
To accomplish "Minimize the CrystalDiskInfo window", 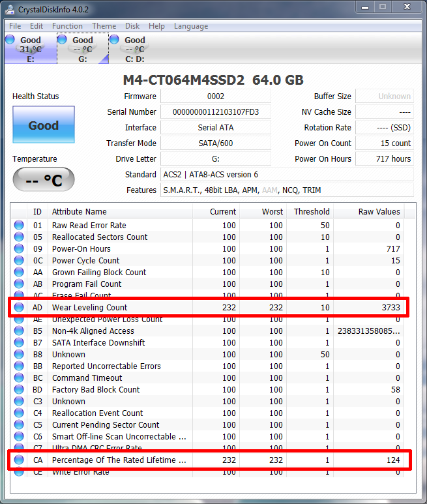I will (365, 7).
